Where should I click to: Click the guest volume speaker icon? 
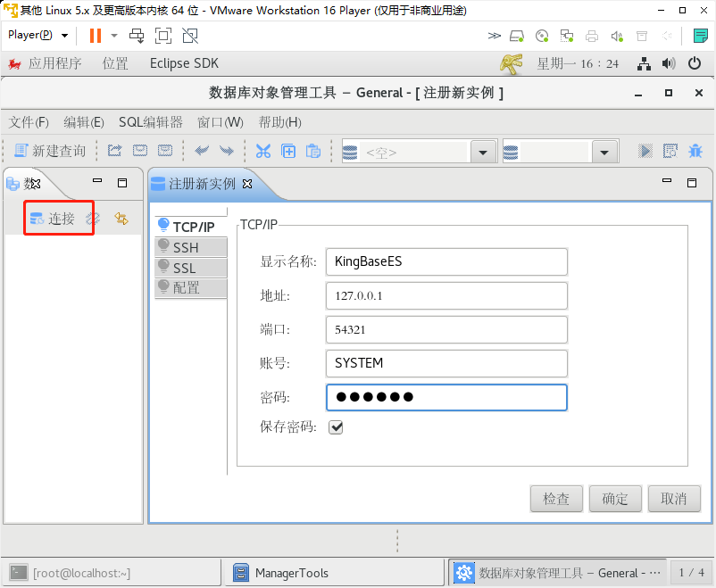[669, 63]
